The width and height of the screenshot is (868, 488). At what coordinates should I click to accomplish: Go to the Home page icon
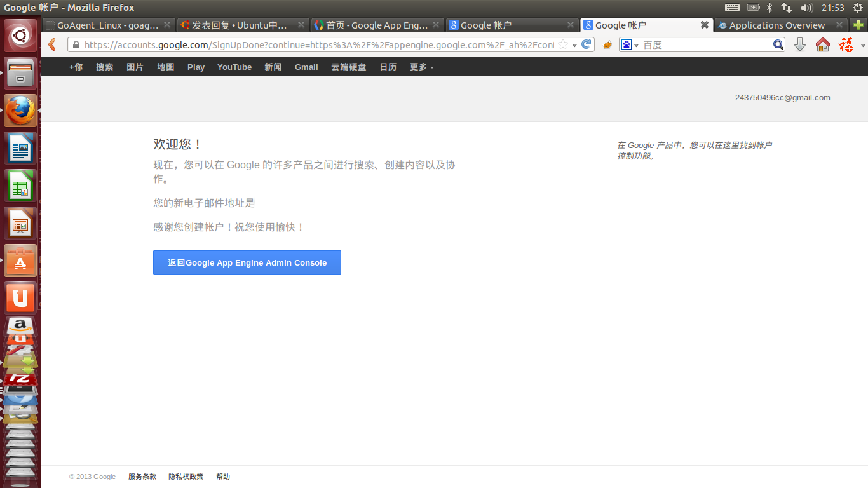pos(823,44)
